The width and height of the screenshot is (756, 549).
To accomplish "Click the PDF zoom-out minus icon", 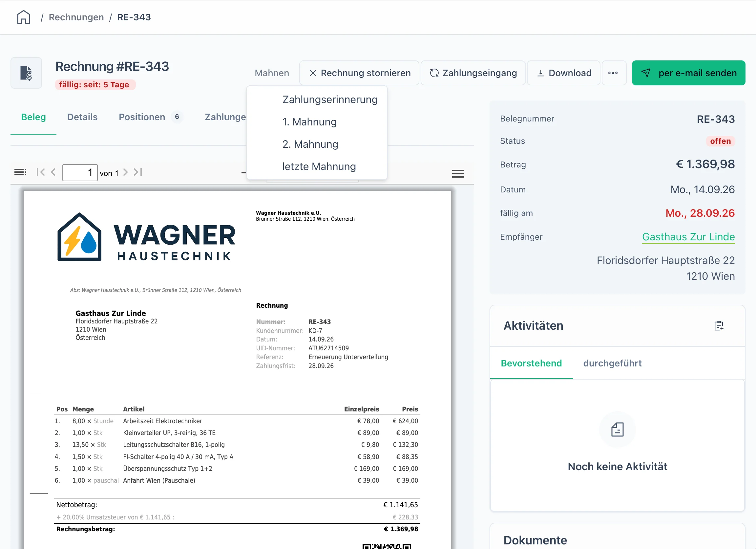I will coord(244,173).
